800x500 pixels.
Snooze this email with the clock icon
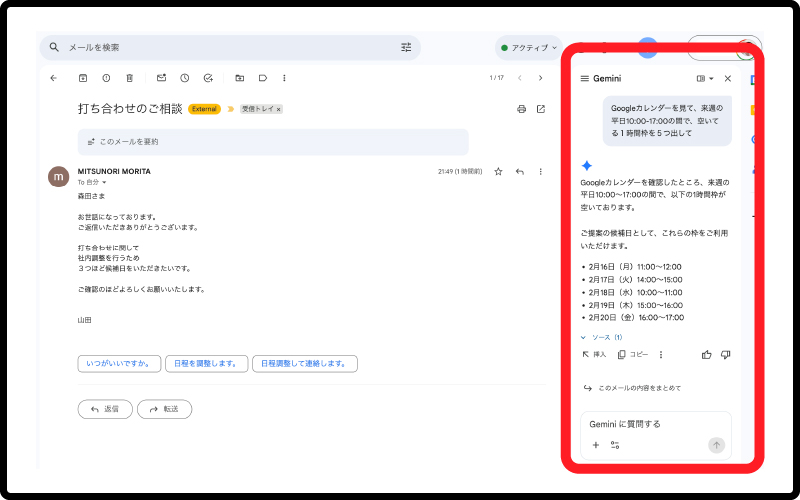click(185, 78)
